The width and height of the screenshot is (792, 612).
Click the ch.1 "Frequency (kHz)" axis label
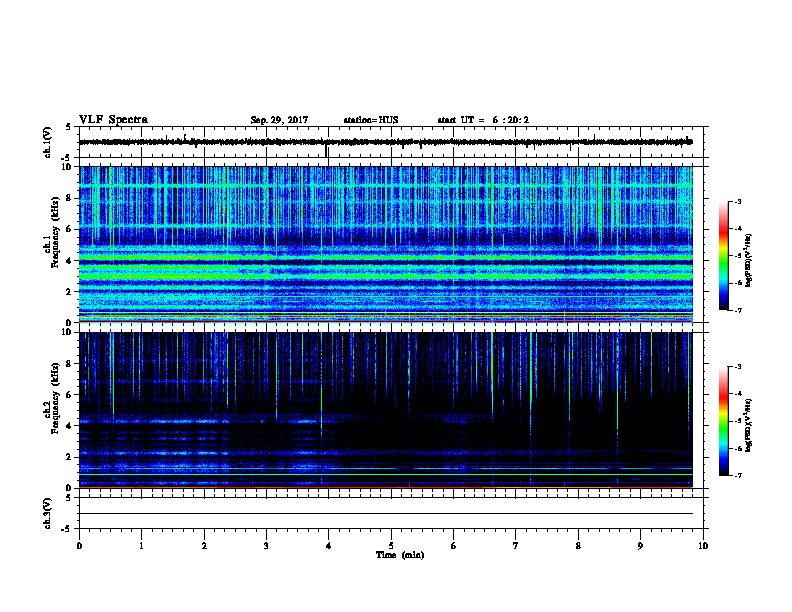coord(55,232)
